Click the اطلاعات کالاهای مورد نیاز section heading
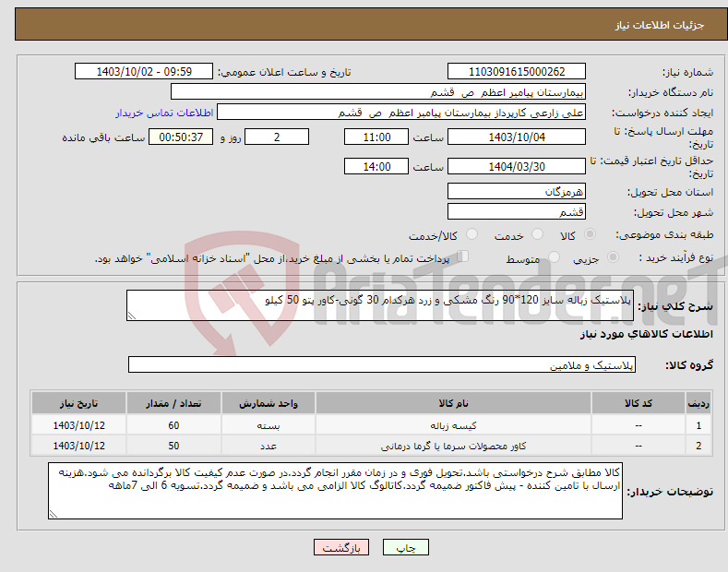 point(646,334)
